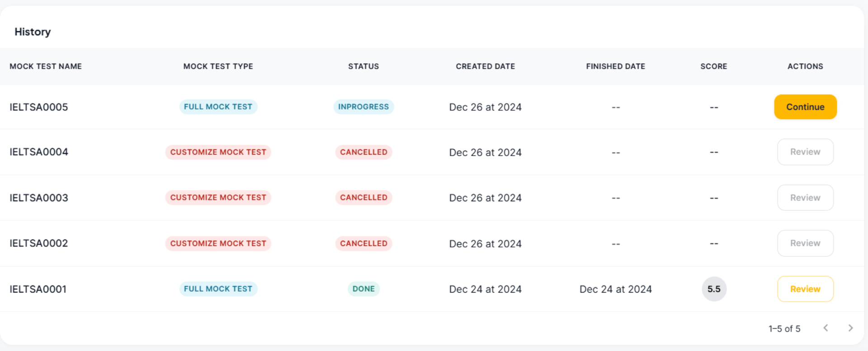Click the IELTSA0001 test name
868x351 pixels.
[x=38, y=289]
